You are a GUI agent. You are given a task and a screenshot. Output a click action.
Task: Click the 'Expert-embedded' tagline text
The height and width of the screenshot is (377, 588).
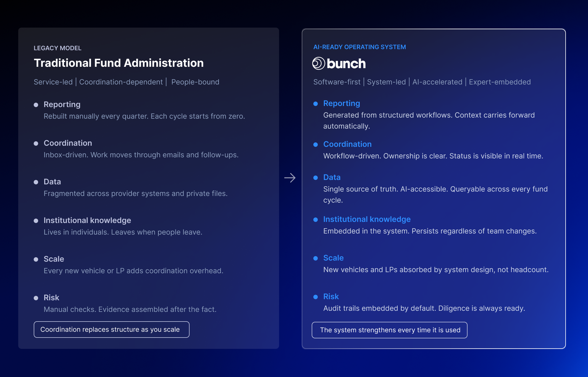500,82
